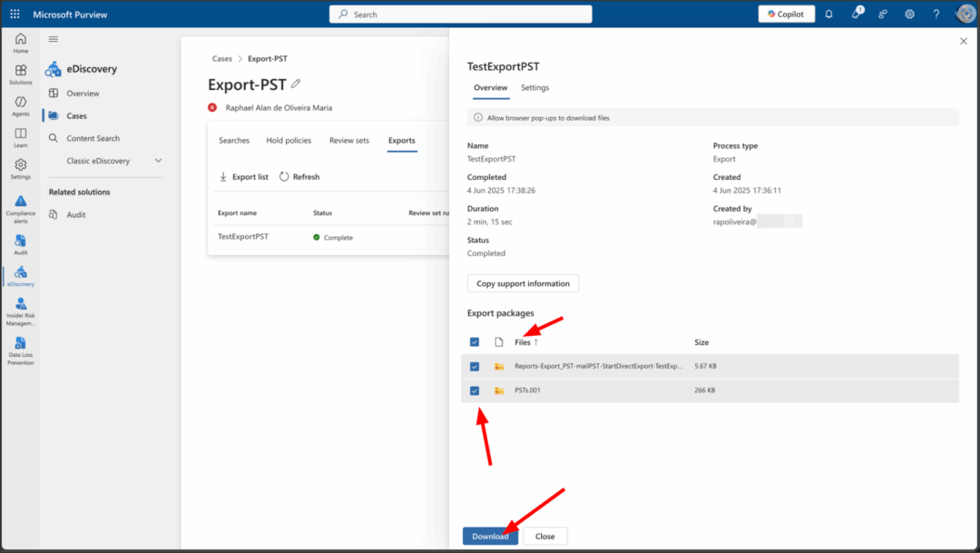The image size is (980, 553).
Task: Open the app launcher waffle icon
Action: [15, 14]
